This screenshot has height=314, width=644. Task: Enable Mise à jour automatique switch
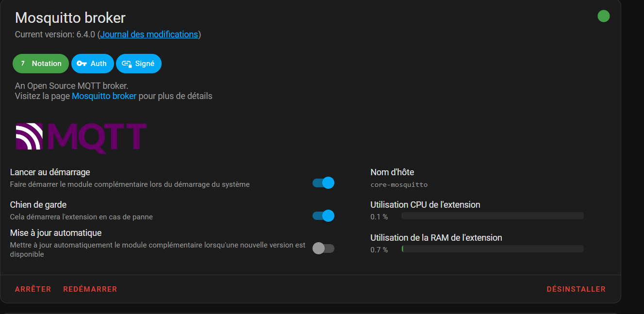coord(323,248)
